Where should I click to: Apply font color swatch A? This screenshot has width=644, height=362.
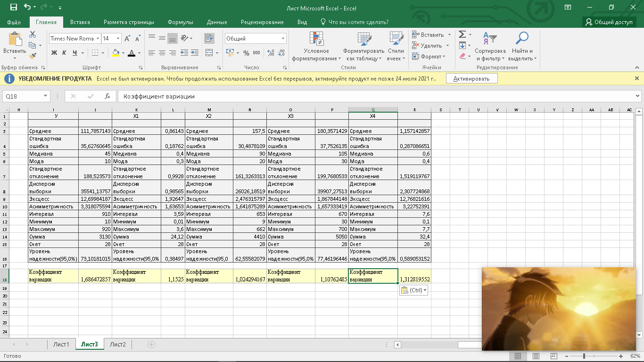[132, 53]
